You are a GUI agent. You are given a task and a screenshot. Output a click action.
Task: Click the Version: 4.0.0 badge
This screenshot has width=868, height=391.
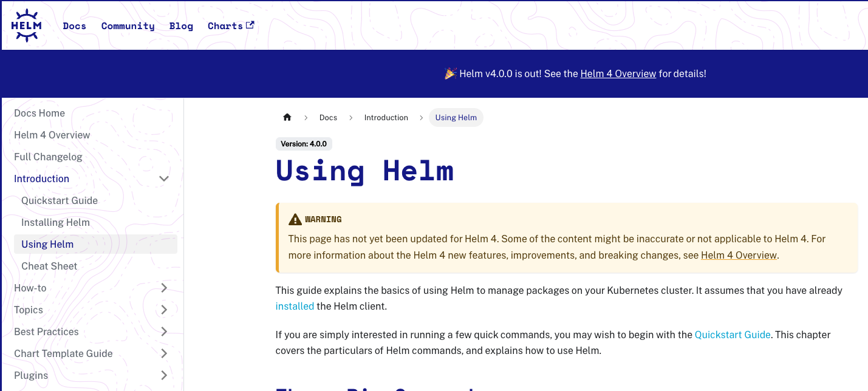tap(304, 144)
